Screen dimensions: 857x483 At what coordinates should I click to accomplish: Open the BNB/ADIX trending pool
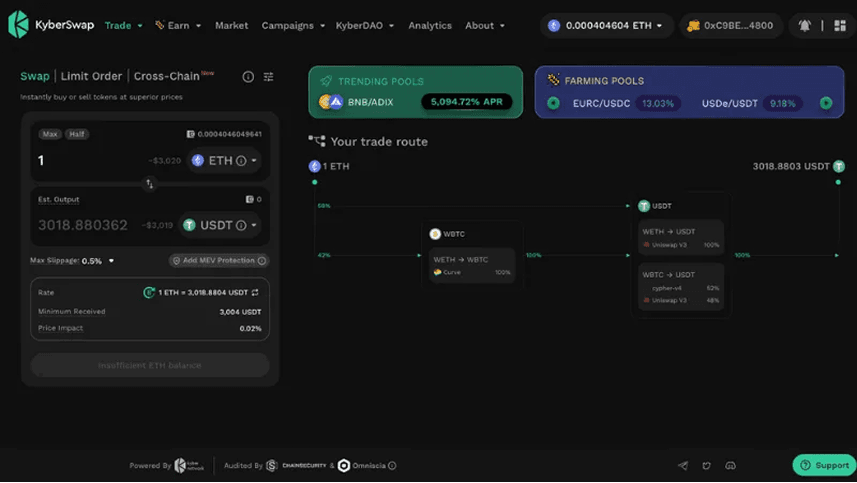tap(370, 102)
